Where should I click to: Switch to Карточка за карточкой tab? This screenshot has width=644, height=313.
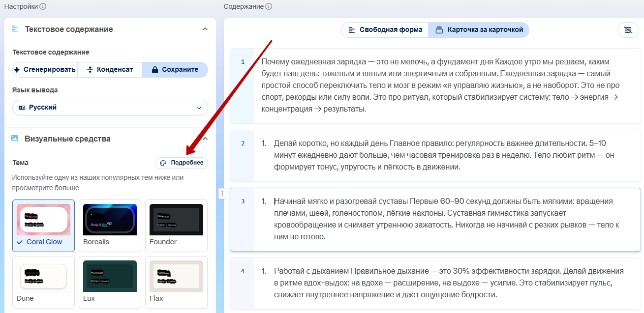[479, 30]
